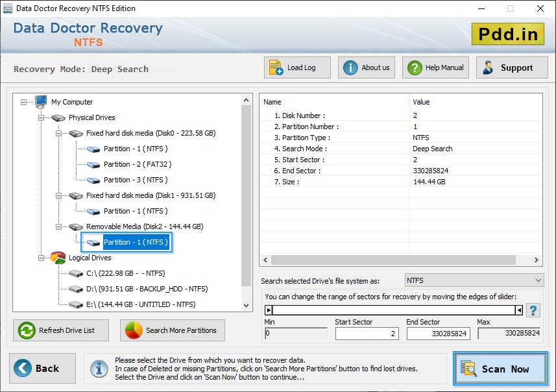This screenshot has width=556, height=392.
Task: Click the D:\ BACKUP_HDD drive icon
Action: coord(76,289)
